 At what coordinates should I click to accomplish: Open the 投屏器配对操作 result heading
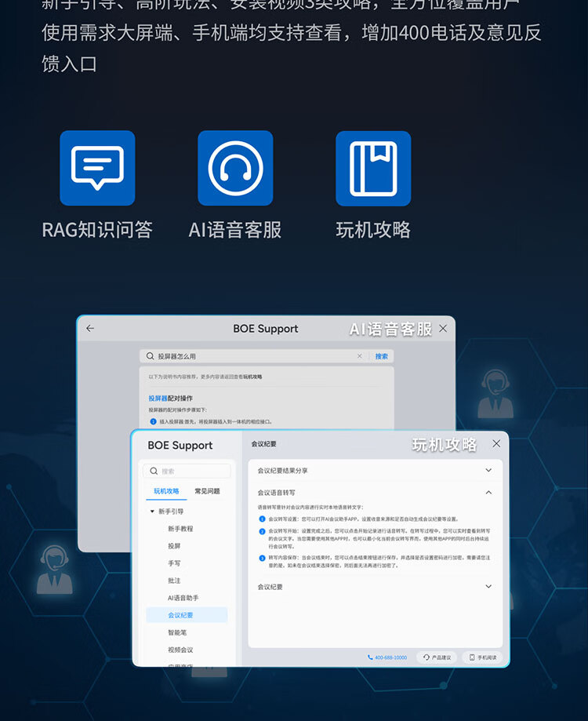[x=170, y=399]
